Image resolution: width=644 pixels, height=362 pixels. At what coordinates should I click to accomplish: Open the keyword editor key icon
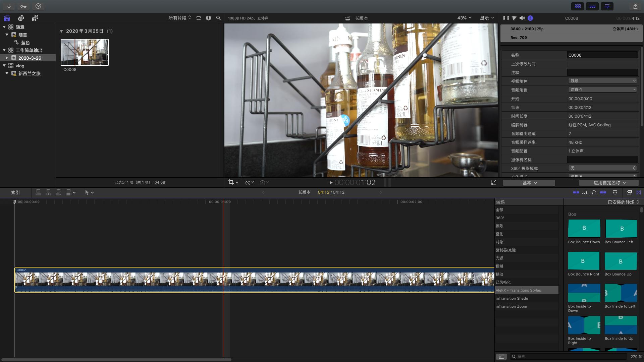[23, 6]
